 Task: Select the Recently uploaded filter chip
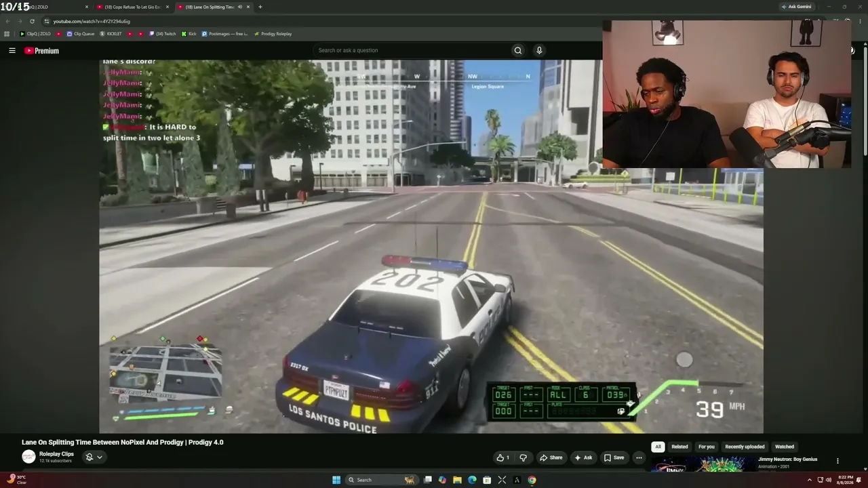click(745, 447)
